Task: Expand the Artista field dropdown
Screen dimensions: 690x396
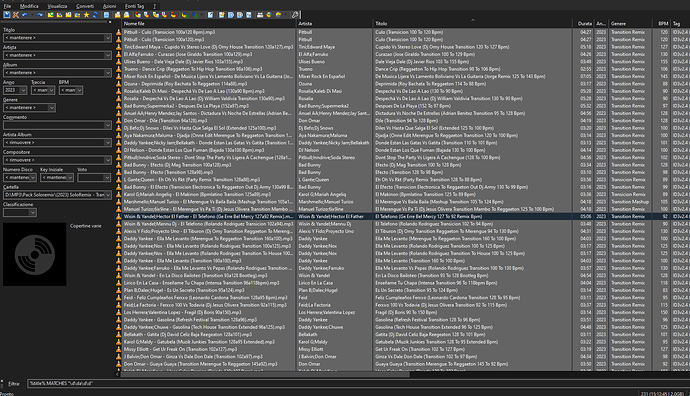Action: coord(108,55)
